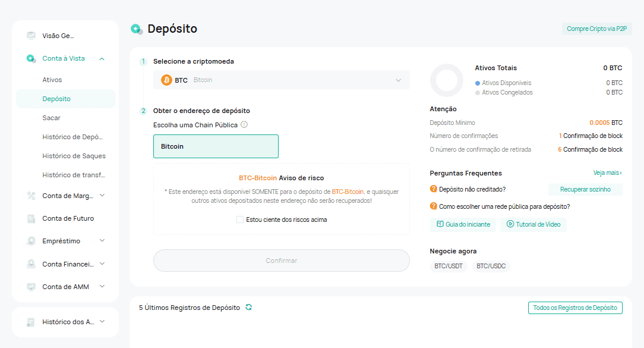The image size is (644, 348).
Task: Click Compre Cripto via P2P button
Action: coord(596,29)
